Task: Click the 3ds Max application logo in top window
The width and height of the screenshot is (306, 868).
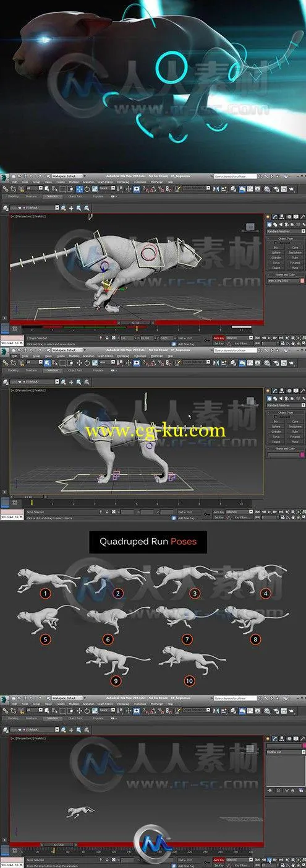Action: pos(4,178)
